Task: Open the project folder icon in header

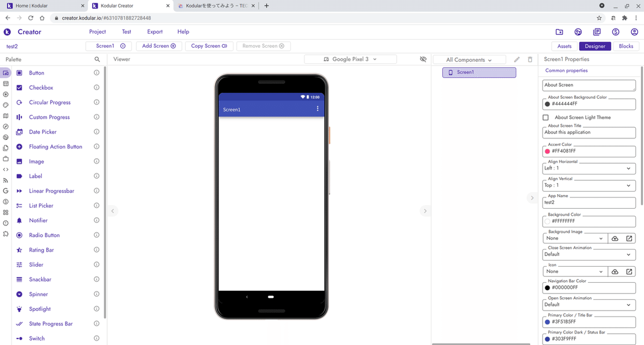Action: coord(559,32)
